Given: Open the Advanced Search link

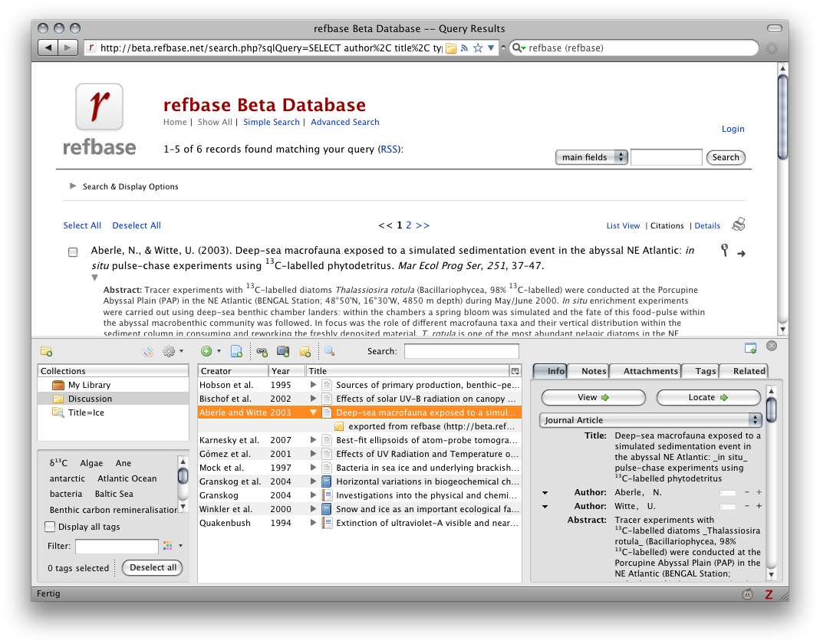Looking at the screenshot, I should coord(344,122).
